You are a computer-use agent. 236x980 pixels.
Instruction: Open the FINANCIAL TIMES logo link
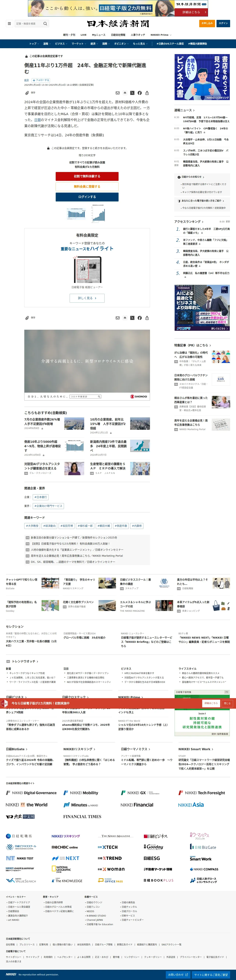[x=82, y=816]
